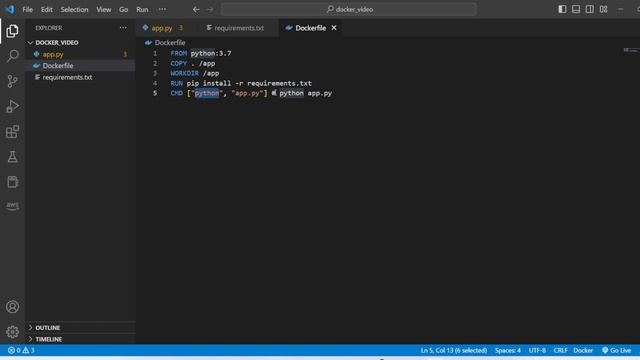Change encoding via UTF-8
640x360 pixels.
point(537,350)
